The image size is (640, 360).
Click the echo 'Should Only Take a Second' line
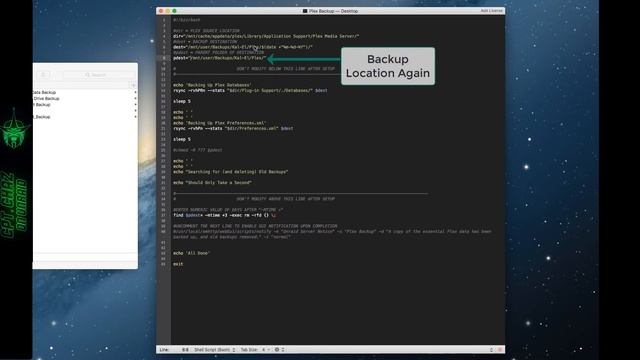tap(212, 183)
